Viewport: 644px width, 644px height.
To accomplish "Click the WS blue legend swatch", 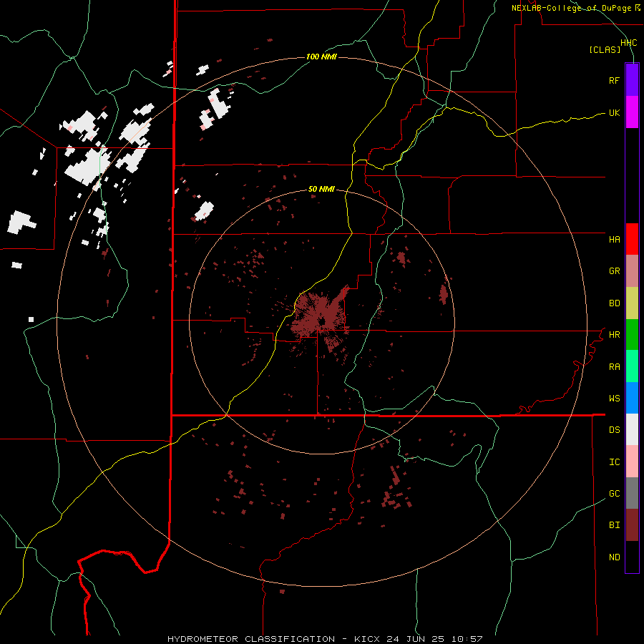I will [x=632, y=398].
